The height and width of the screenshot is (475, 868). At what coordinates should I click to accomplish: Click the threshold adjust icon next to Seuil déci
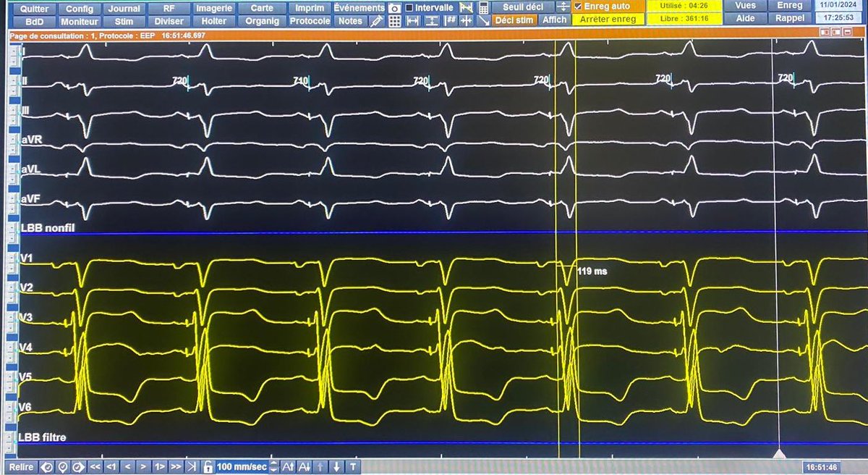click(x=562, y=8)
